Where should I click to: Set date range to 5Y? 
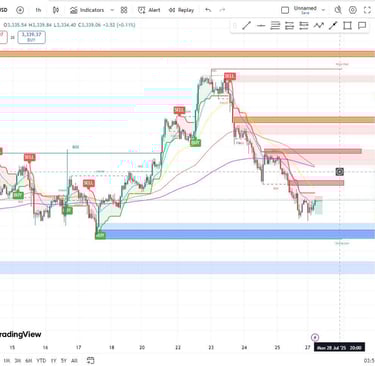64,361
